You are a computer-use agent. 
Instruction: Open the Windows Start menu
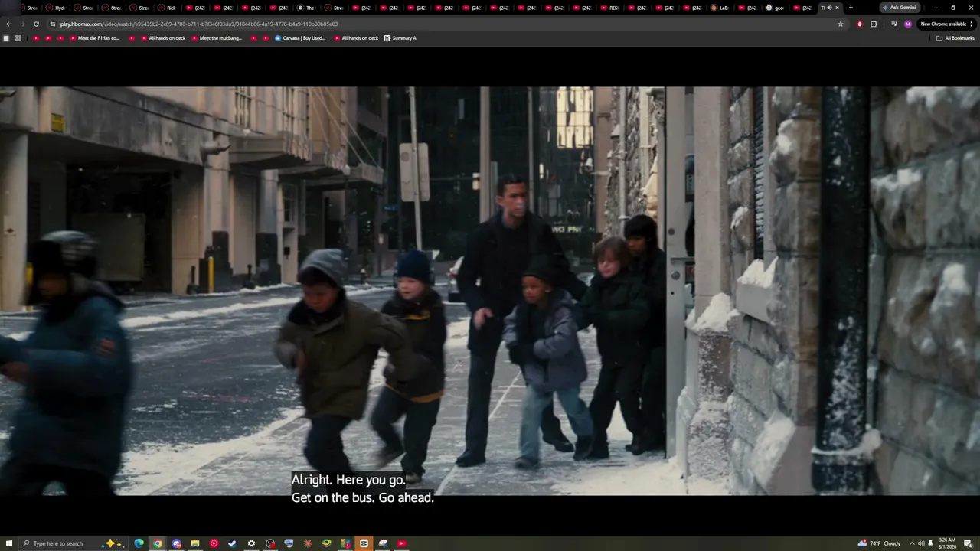tap(8, 543)
